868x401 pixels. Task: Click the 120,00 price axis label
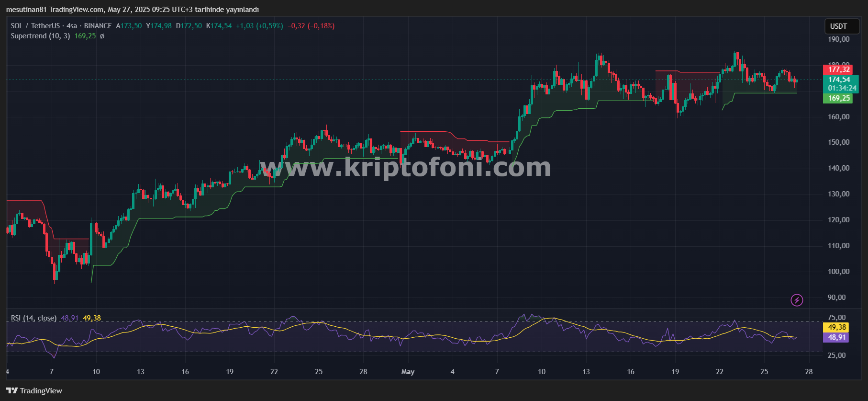[x=839, y=220]
